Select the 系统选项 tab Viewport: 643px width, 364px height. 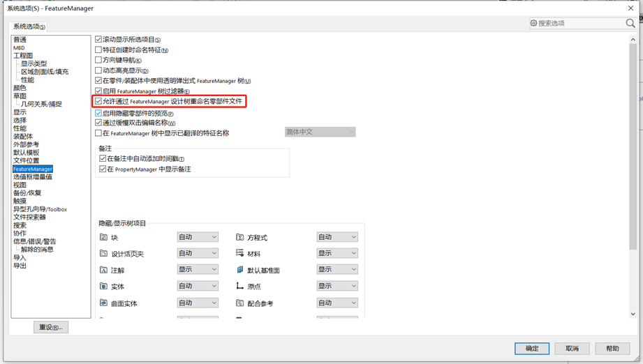point(29,26)
